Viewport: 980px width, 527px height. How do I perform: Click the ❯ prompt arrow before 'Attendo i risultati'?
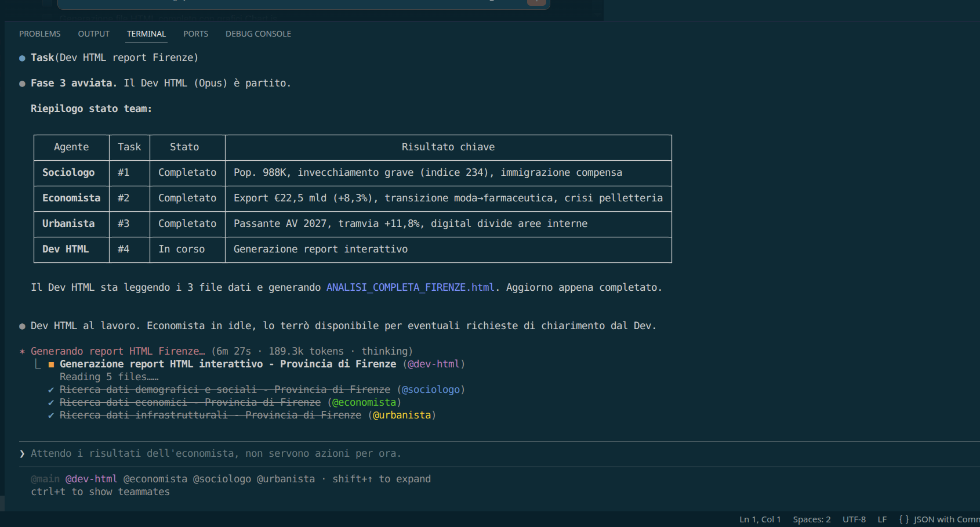click(x=22, y=453)
